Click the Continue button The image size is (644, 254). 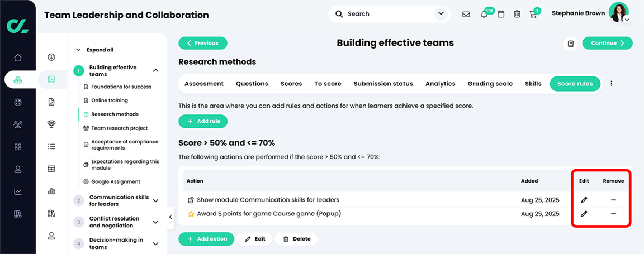pos(608,43)
